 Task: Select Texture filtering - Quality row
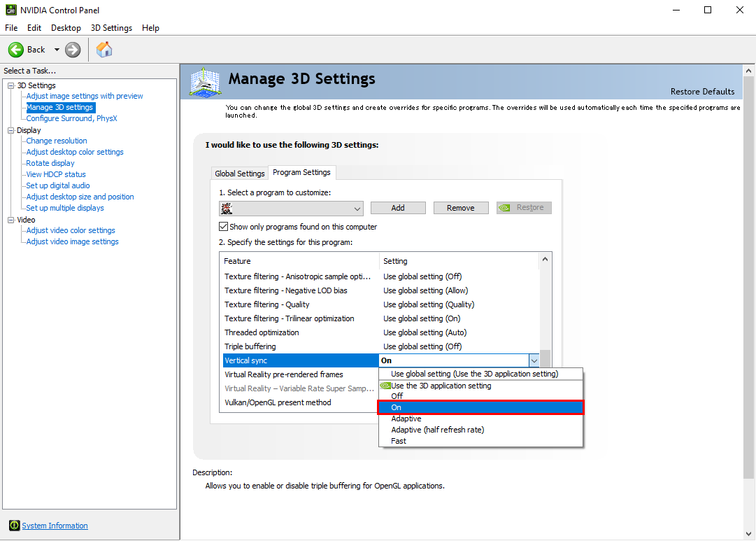(380, 304)
